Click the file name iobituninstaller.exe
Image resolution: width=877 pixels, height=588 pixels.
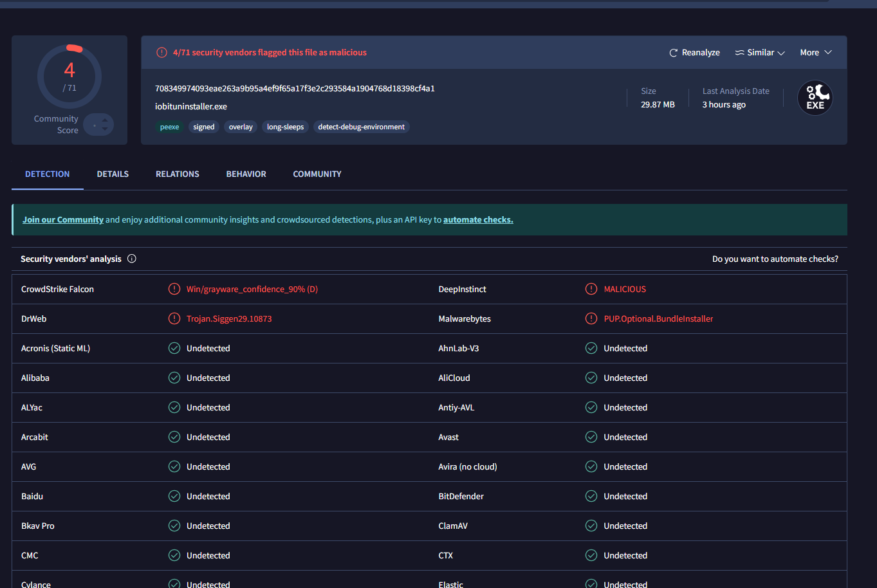point(191,107)
